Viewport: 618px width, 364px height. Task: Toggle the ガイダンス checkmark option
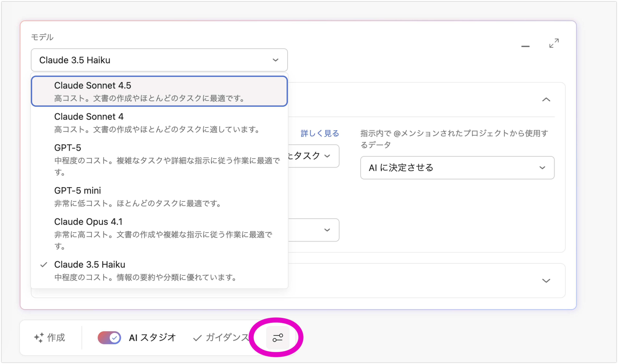(221, 338)
